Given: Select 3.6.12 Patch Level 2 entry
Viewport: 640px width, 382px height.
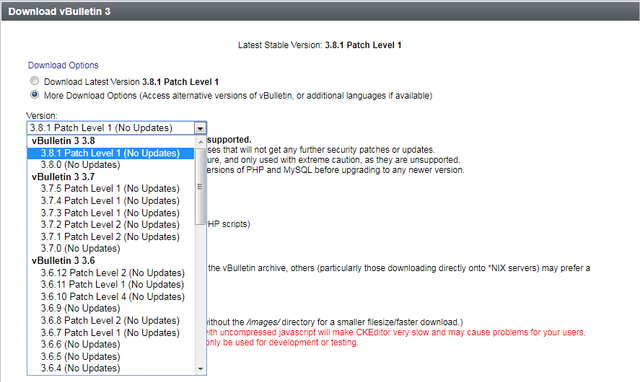Looking at the screenshot, I should [111, 273].
